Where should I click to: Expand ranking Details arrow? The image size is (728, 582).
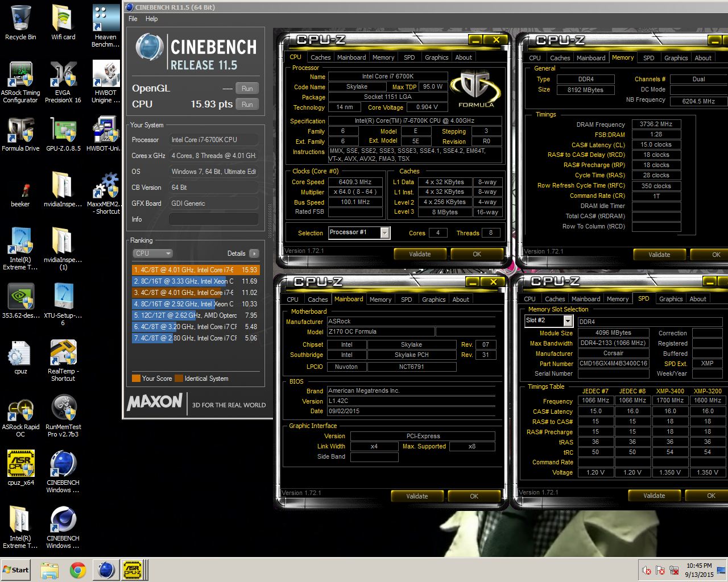tap(254, 253)
